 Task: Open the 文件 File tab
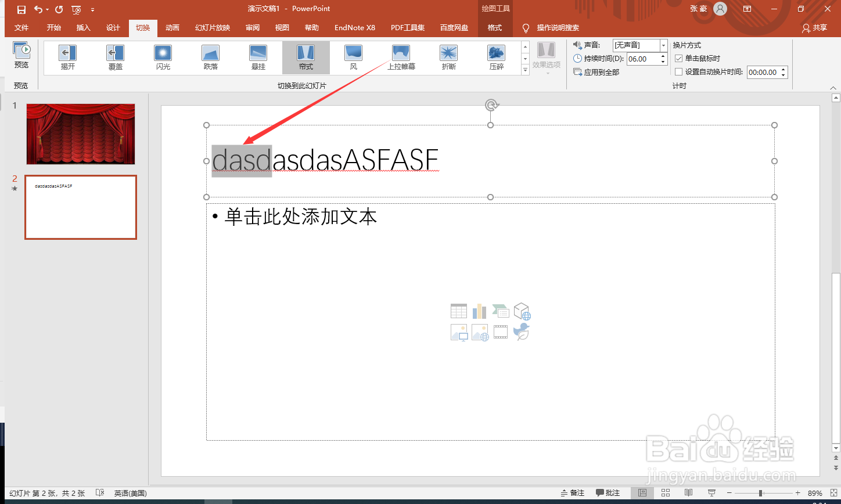point(21,28)
